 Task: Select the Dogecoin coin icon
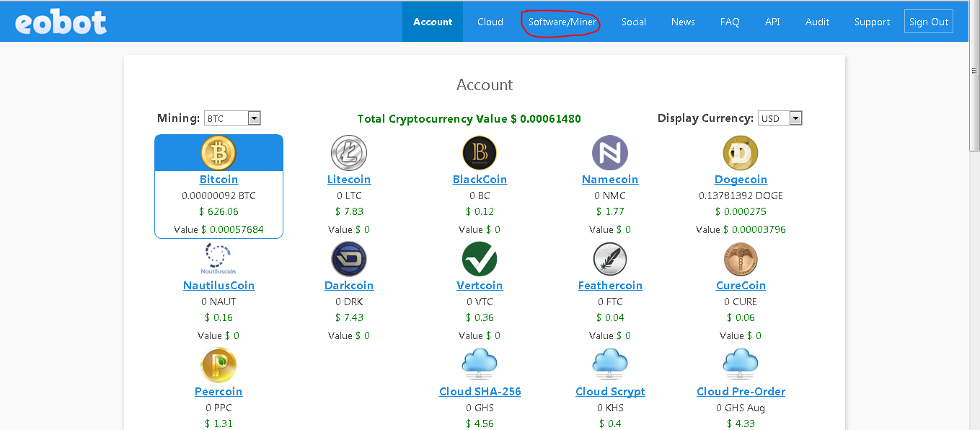pyautogui.click(x=741, y=153)
